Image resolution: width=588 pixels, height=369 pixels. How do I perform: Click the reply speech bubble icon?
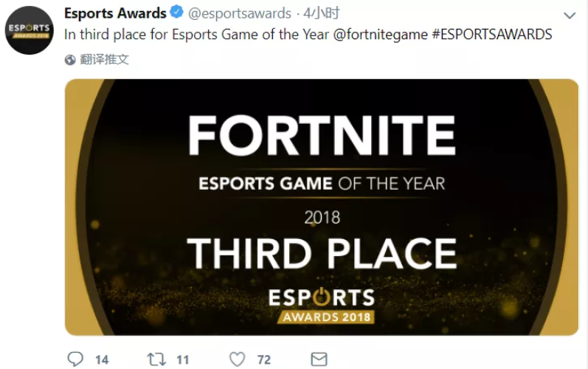tap(75, 359)
